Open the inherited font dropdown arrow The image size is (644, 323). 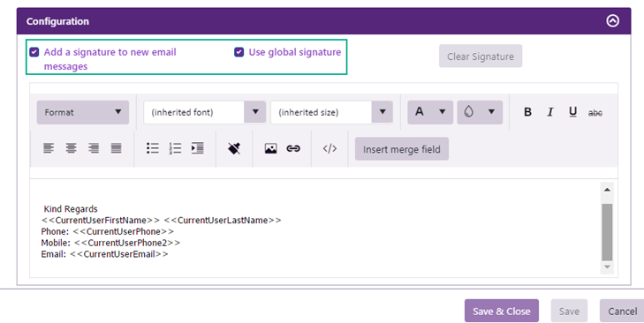tap(255, 111)
